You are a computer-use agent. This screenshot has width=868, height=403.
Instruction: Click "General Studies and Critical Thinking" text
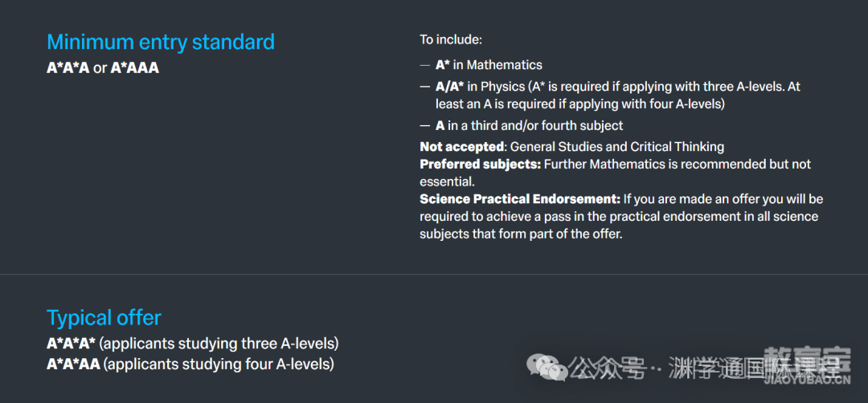(x=616, y=147)
